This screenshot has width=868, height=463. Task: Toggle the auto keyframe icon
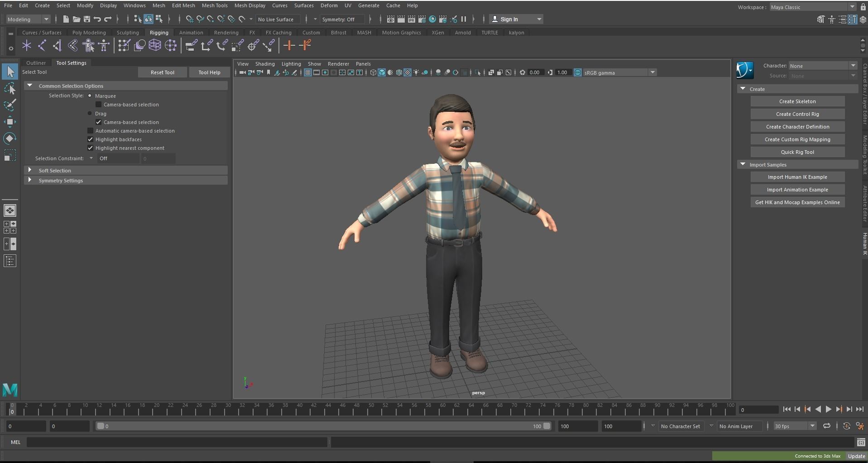click(x=846, y=426)
